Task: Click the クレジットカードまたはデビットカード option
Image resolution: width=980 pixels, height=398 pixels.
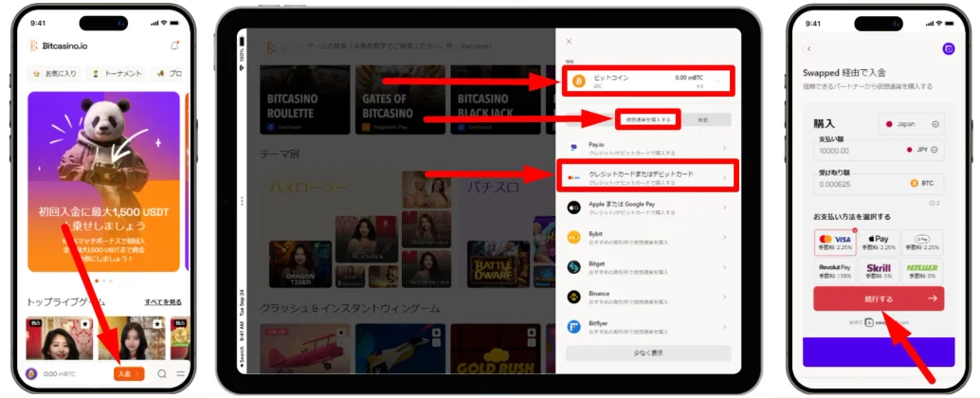Action: tap(647, 177)
